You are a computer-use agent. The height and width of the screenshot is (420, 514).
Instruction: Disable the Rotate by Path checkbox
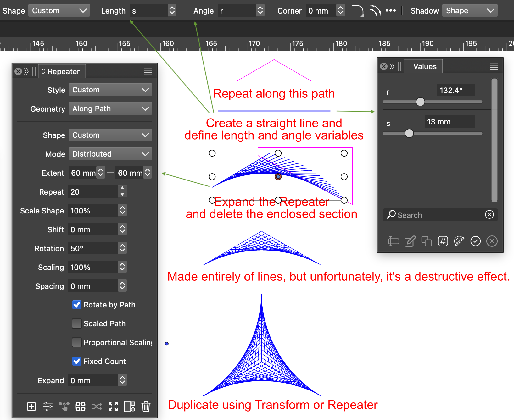click(77, 305)
